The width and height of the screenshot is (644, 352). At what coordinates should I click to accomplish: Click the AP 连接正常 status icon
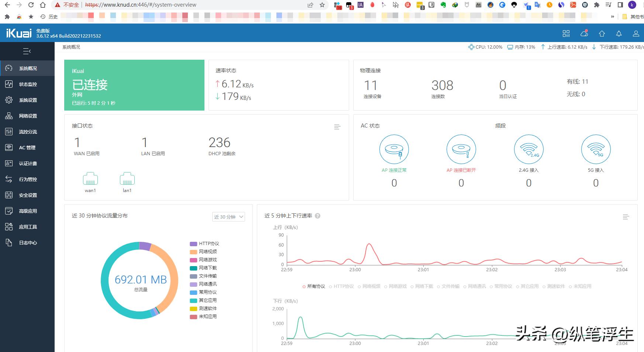click(x=394, y=149)
